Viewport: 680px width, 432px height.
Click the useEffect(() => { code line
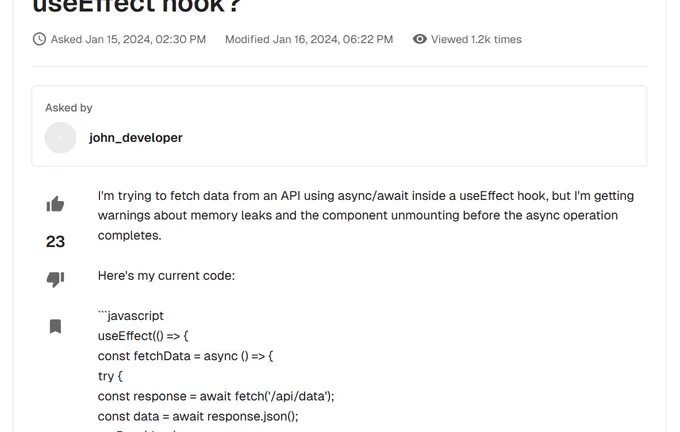(143, 336)
